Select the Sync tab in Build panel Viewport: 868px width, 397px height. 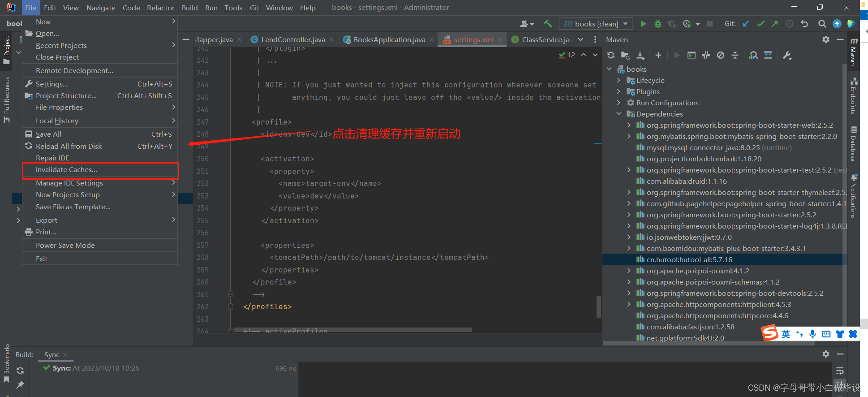tap(52, 354)
